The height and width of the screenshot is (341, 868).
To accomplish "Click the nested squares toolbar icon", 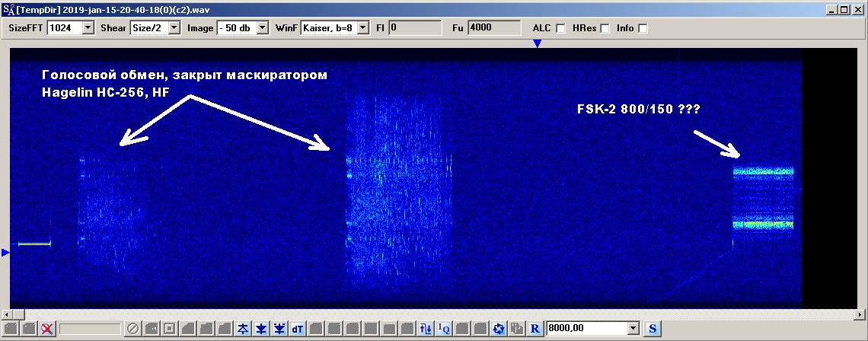I will point(169,329).
